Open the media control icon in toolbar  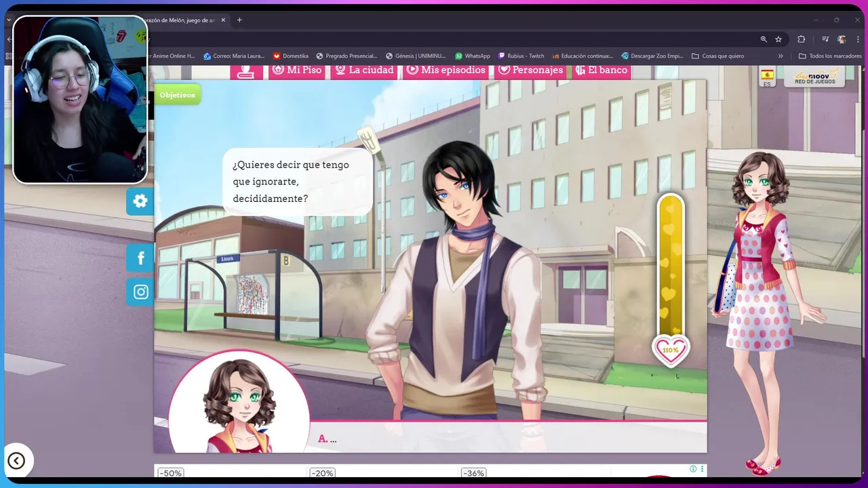825,39
